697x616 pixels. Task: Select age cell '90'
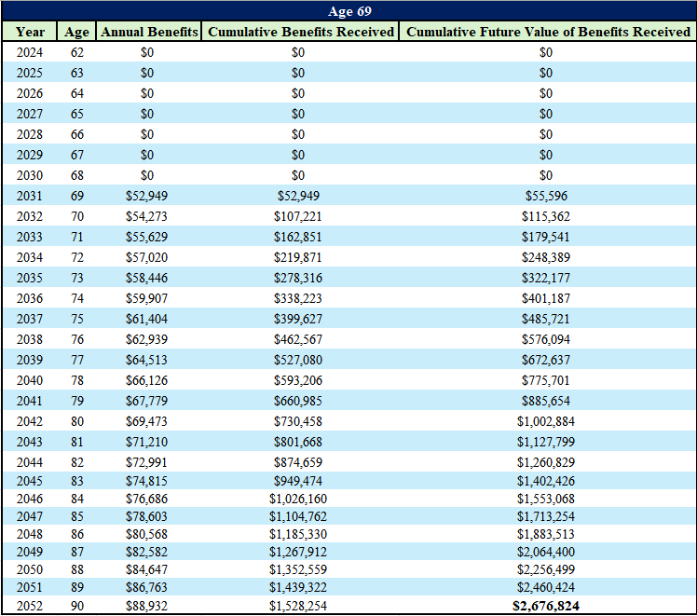(x=77, y=606)
